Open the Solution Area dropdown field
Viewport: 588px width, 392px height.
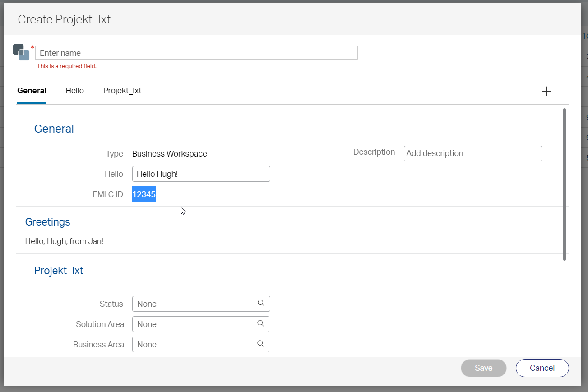(x=201, y=324)
